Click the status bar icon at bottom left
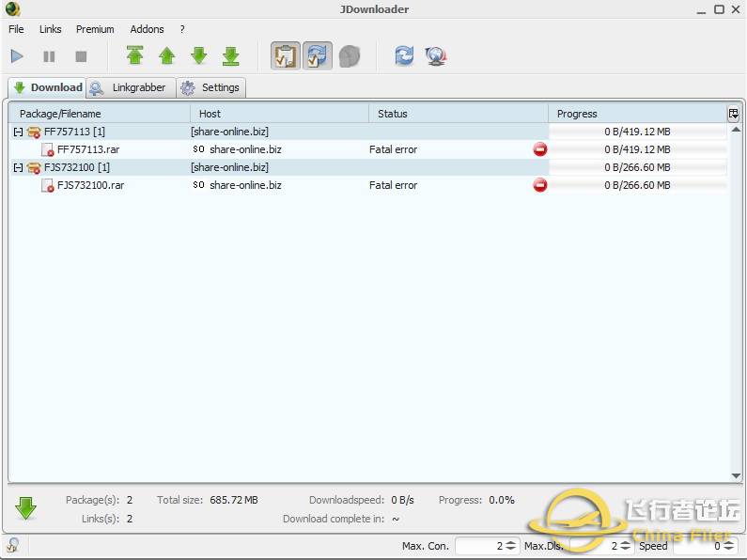The height and width of the screenshot is (560, 747). click(x=13, y=545)
